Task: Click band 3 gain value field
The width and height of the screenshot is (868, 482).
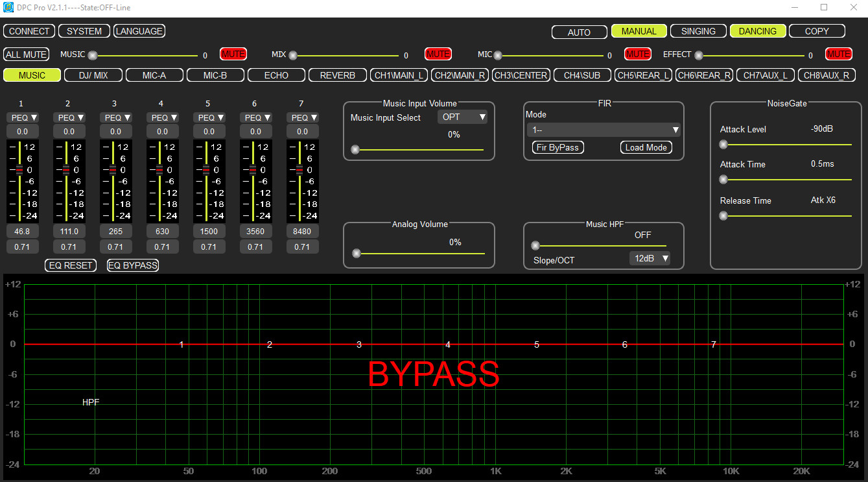Action: [x=115, y=132]
